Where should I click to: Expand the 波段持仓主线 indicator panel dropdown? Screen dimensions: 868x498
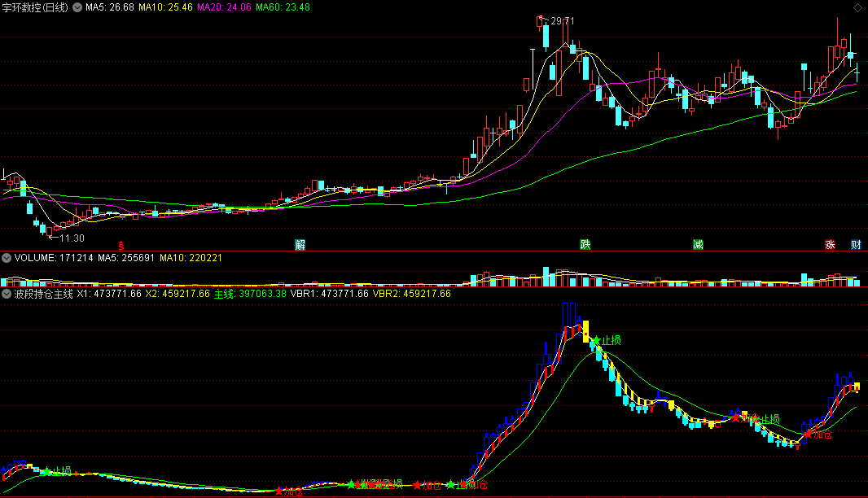(7, 294)
